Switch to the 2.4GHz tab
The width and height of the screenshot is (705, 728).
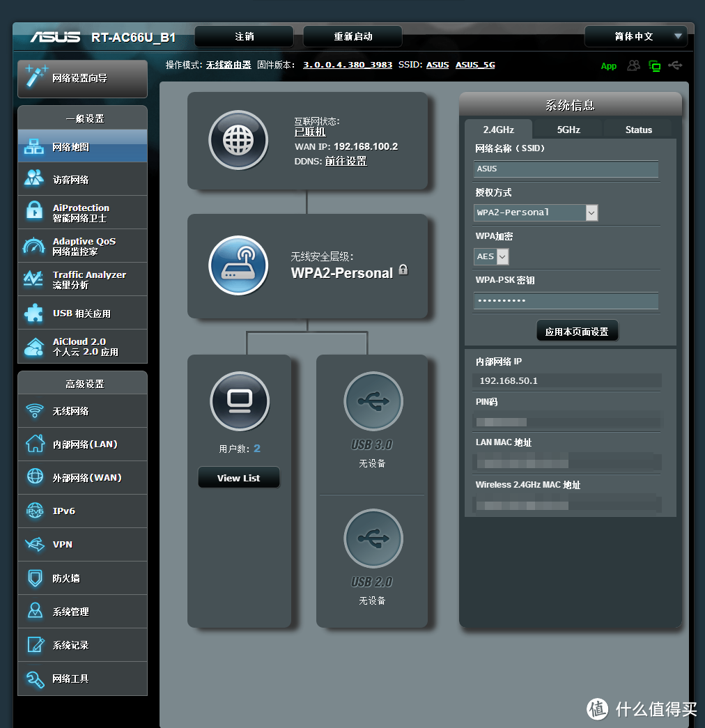498,130
